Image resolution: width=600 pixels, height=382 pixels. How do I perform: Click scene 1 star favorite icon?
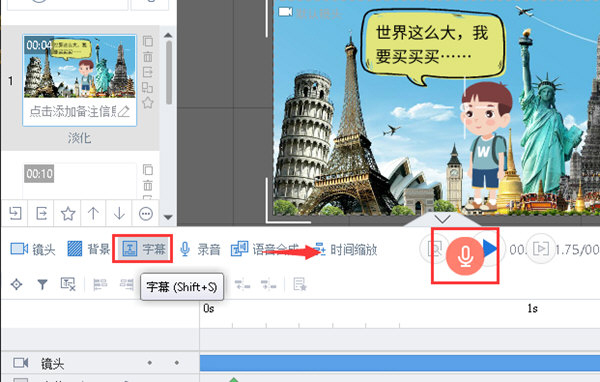click(x=148, y=103)
